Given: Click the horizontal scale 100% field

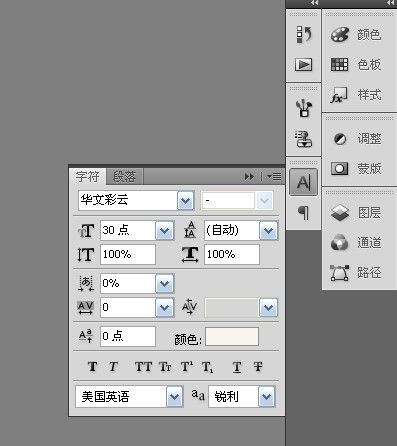Looking at the screenshot, I should 232,254.
